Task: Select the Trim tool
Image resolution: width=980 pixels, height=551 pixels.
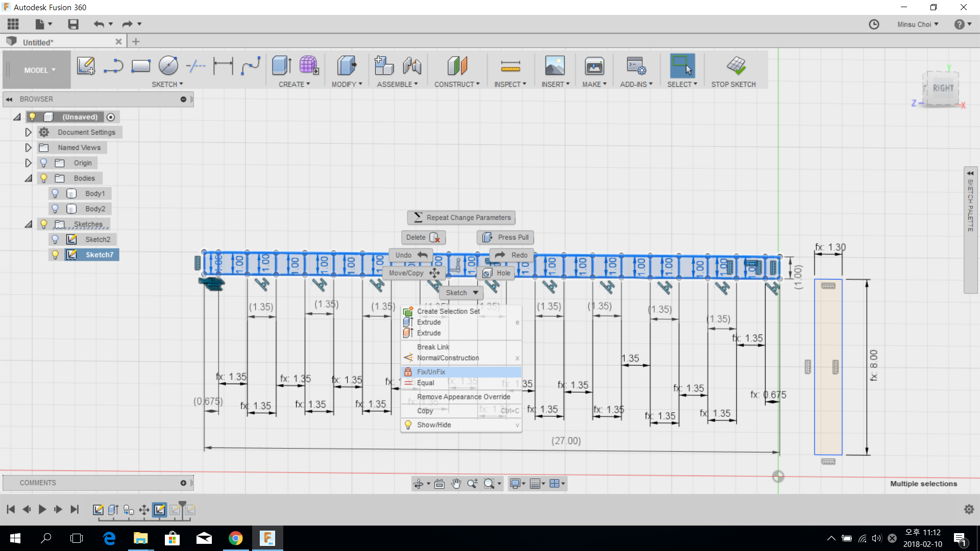Action: [x=195, y=66]
